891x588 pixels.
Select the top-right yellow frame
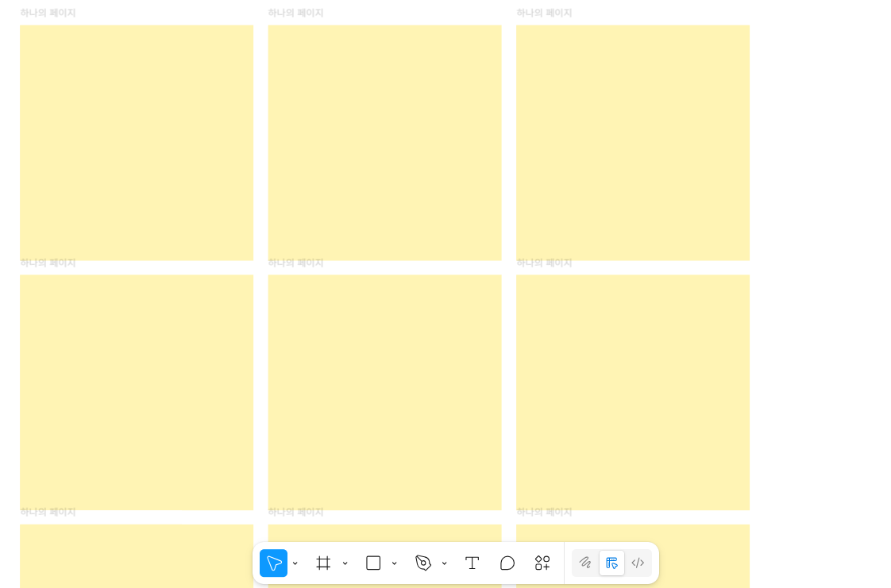tap(632, 143)
